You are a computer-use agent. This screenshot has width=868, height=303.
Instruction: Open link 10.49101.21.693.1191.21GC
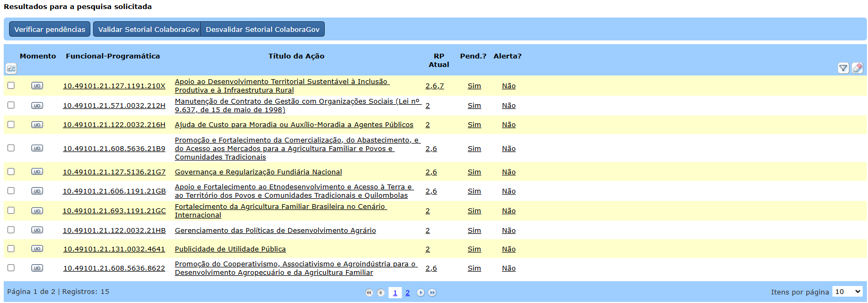(x=114, y=211)
